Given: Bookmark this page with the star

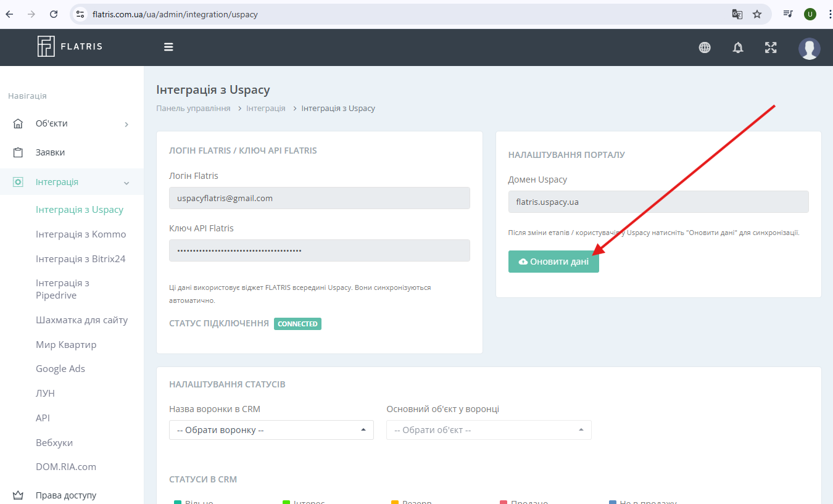Looking at the screenshot, I should (x=757, y=14).
